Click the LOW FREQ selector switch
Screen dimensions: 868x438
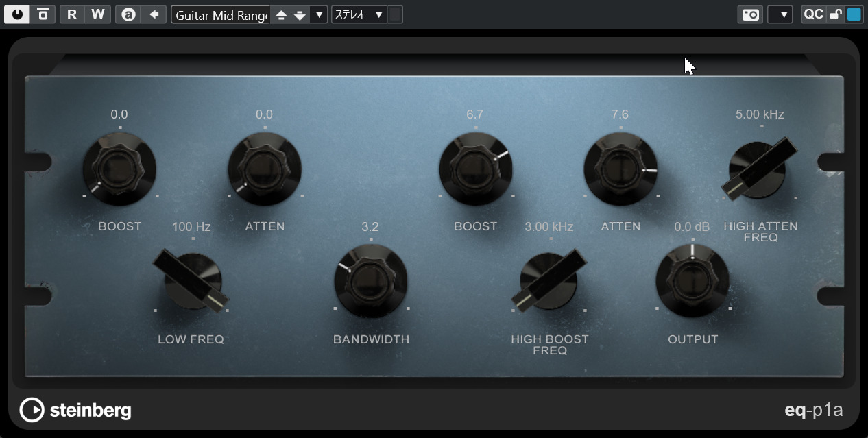pos(191,281)
